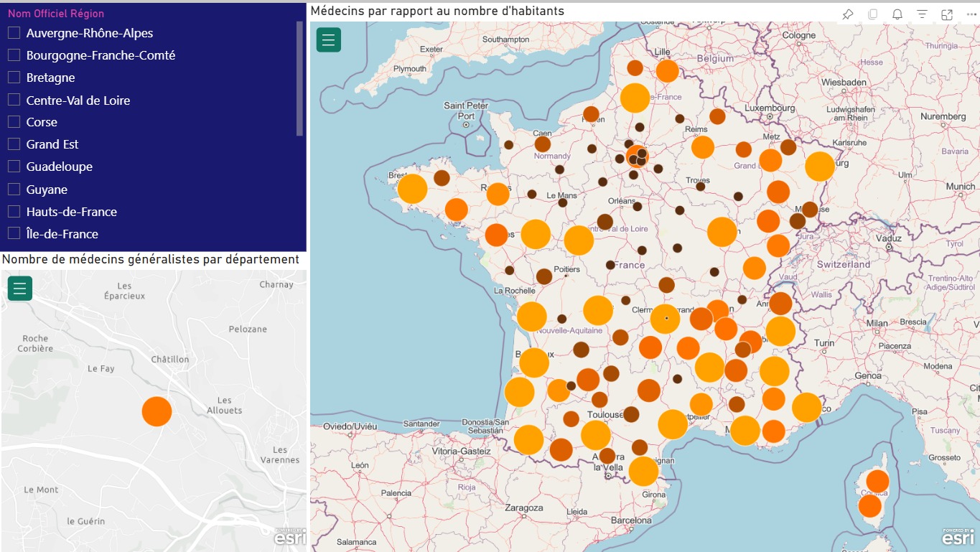Set an alert with the bell icon

[x=897, y=14]
